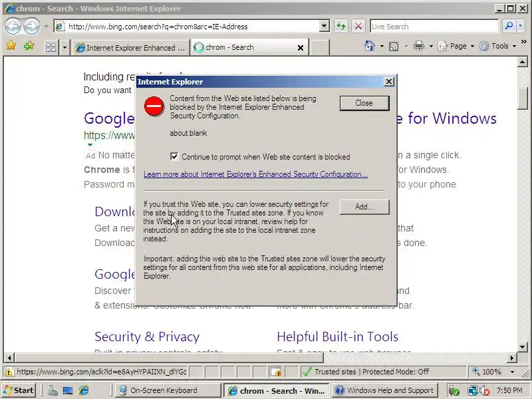Viewport: 532px width, 399px height.
Task: Switch to Internet Explorer Enhanced tab
Action: (x=130, y=47)
